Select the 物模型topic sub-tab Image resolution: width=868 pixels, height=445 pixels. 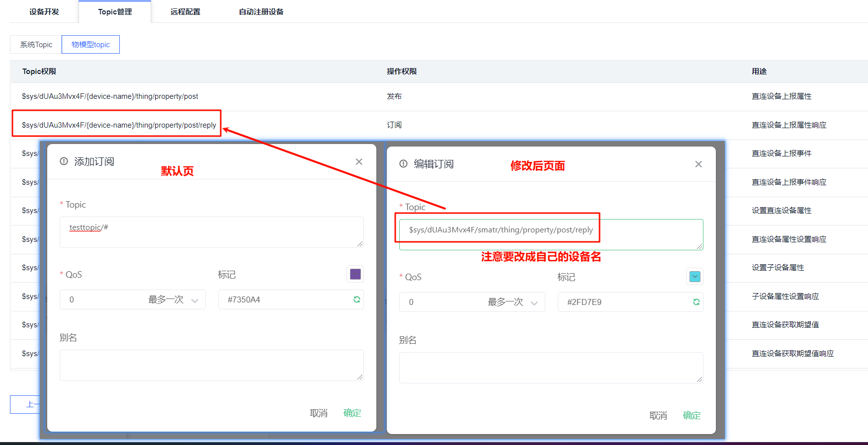coord(90,45)
